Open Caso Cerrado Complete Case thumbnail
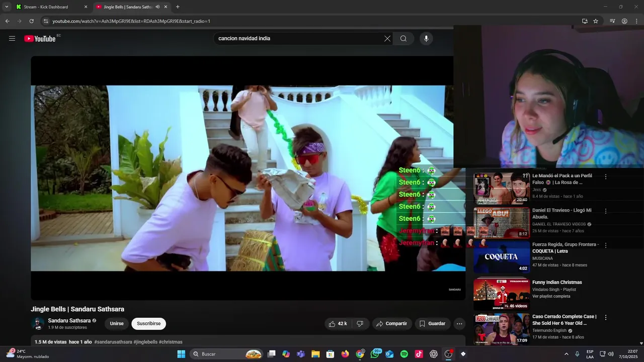The width and height of the screenshot is (644, 362). 502,329
